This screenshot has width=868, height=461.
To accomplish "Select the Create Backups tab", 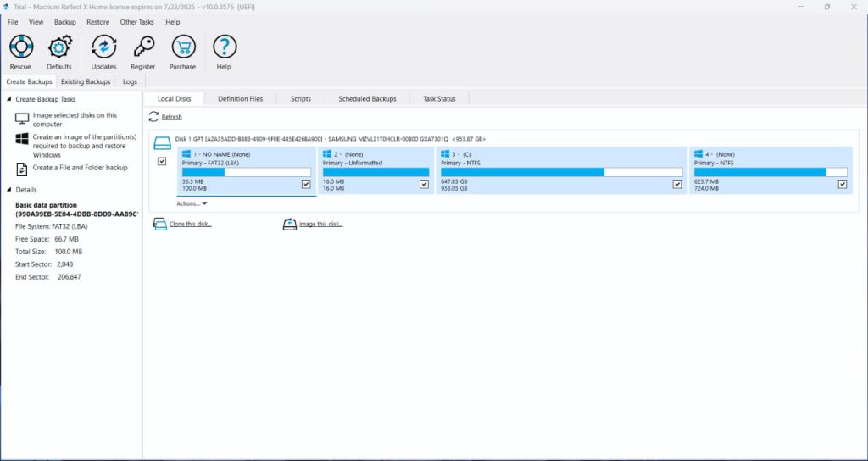I will (x=29, y=82).
